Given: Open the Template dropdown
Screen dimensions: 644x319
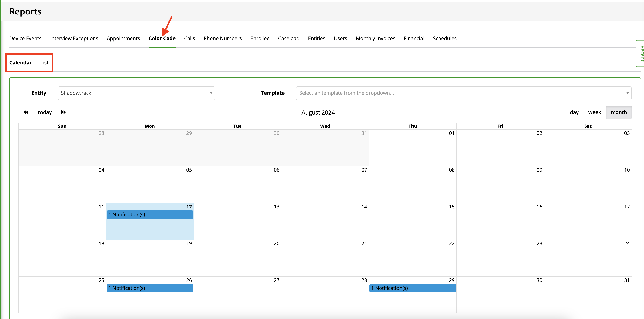Looking at the screenshot, I should (463, 93).
